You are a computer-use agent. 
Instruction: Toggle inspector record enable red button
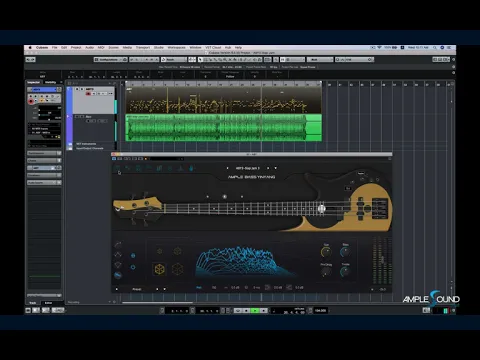(x=31, y=101)
